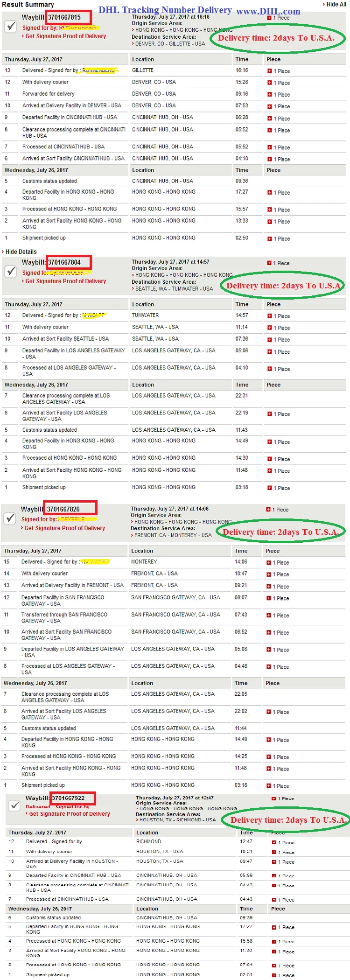
Task: Click destination HOUSTON, TX - RICHMOND - USA
Action: point(177,819)
